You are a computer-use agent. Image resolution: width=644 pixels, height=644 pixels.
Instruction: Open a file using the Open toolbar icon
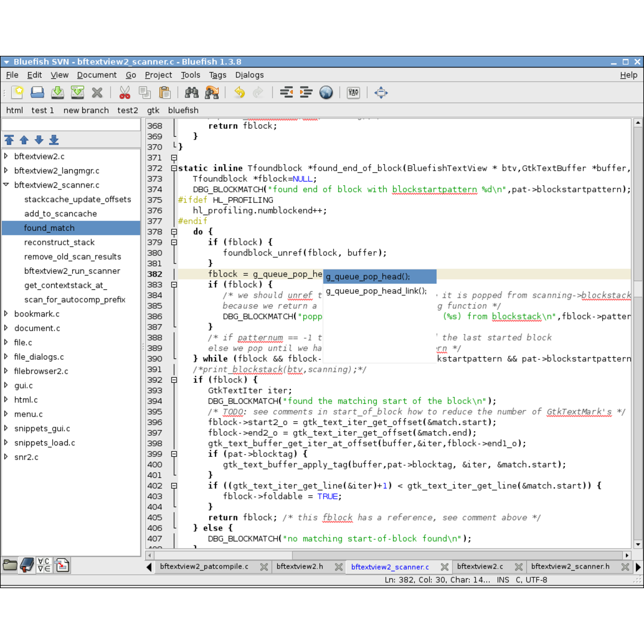(x=37, y=93)
